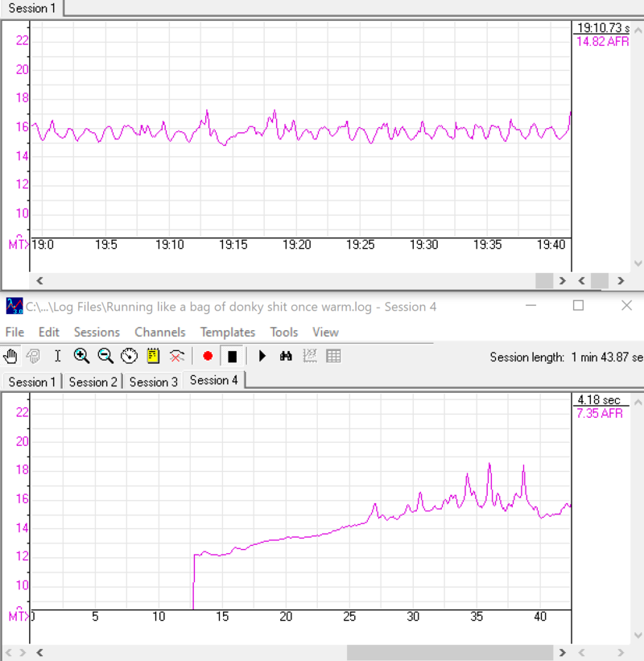Select the text cursor selection tool
644x661 pixels.
(x=57, y=356)
